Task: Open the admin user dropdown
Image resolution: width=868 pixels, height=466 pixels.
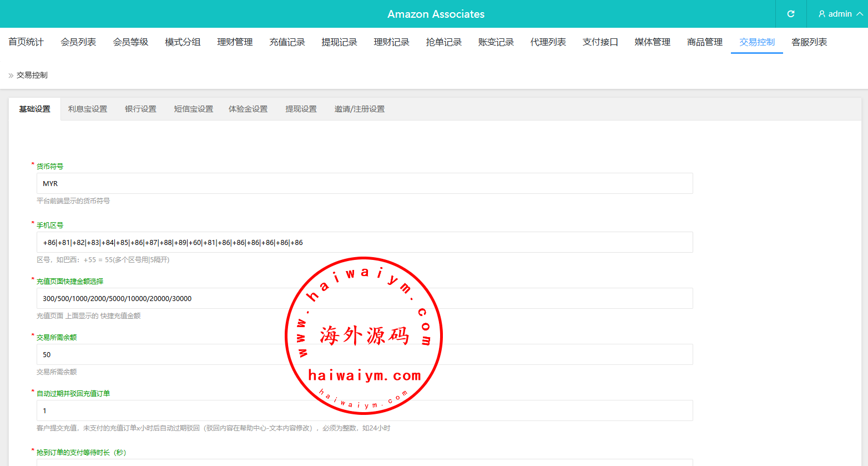Action: click(840, 14)
